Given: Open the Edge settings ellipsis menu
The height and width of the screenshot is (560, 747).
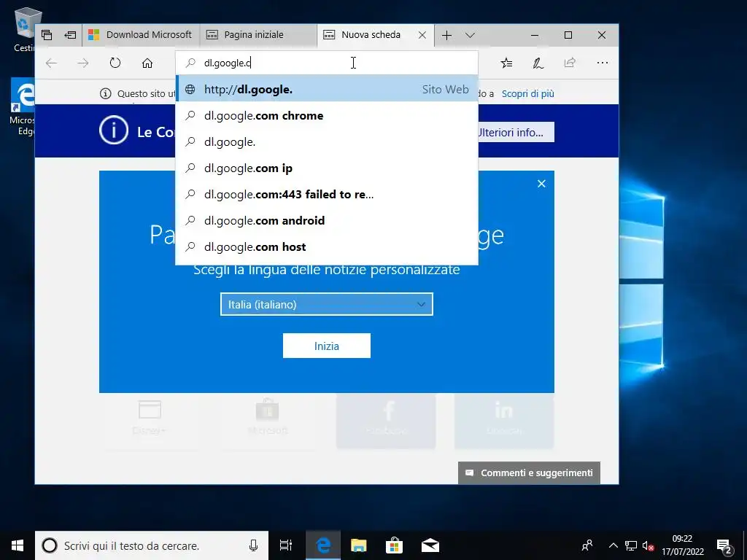Looking at the screenshot, I should click(602, 63).
